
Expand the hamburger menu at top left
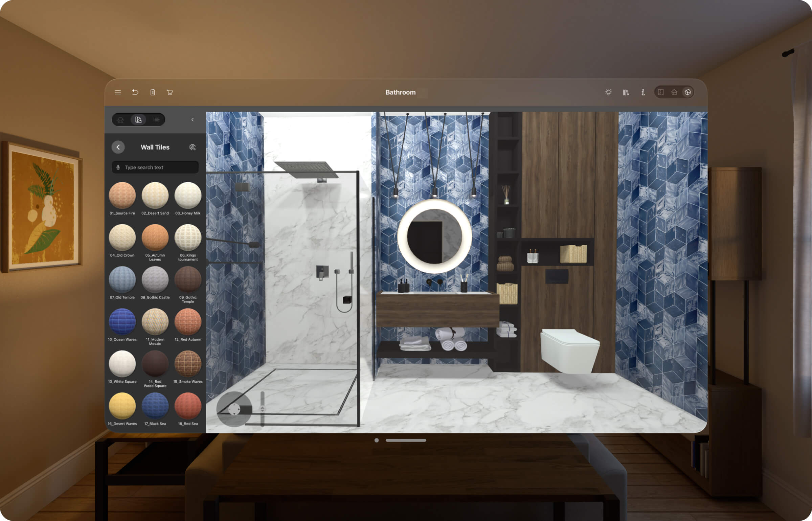[118, 92]
